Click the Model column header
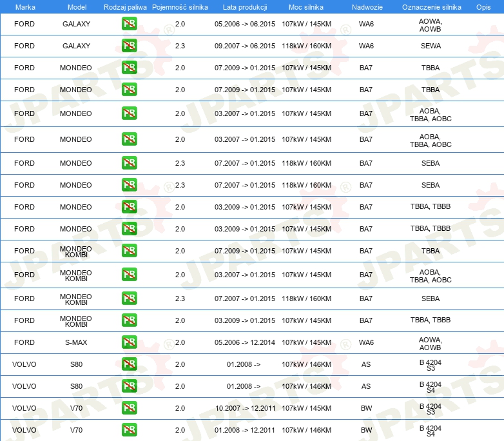This screenshot has height=441, width=504. 77,7
